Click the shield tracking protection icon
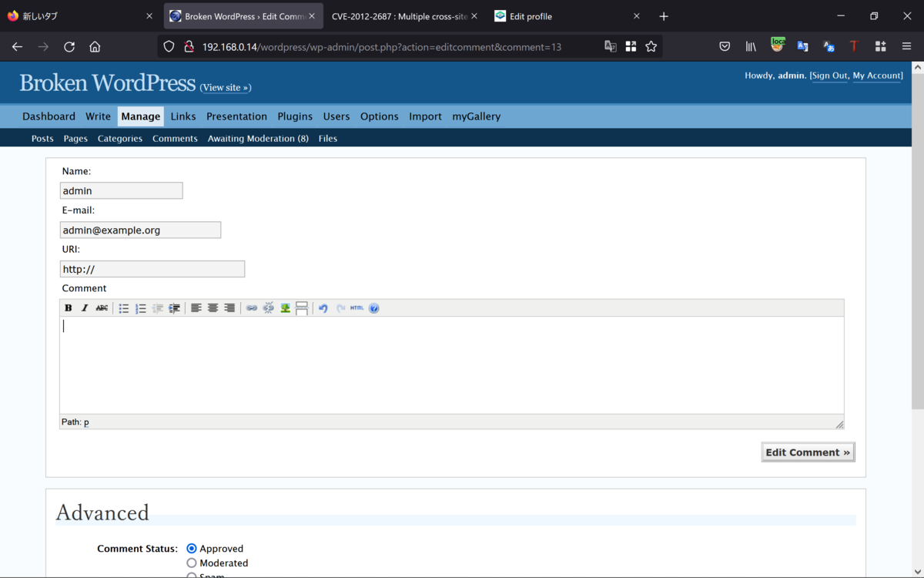 [169, 47]
